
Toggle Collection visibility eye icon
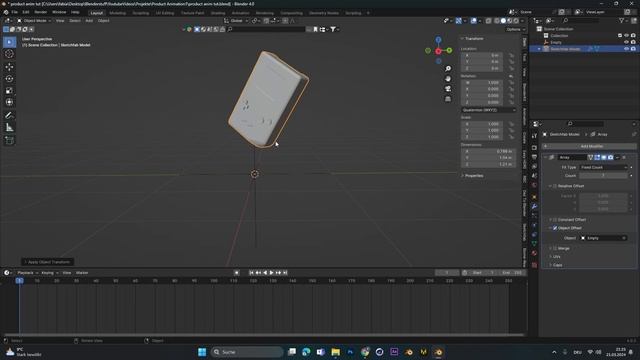[626, 36]
